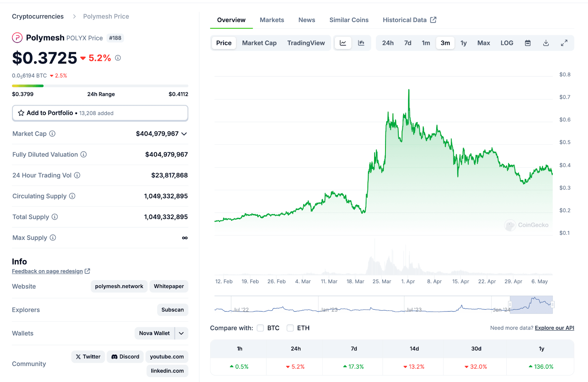Open Nova Wallet dropdown arrow
This screenshot has height=382, width=588.
click(x=182, y=333)
